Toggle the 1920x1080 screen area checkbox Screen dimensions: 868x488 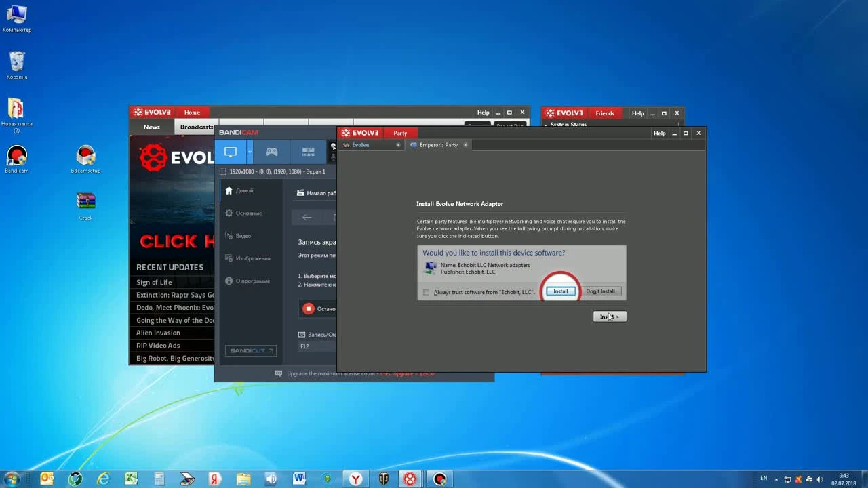(223, 172)
